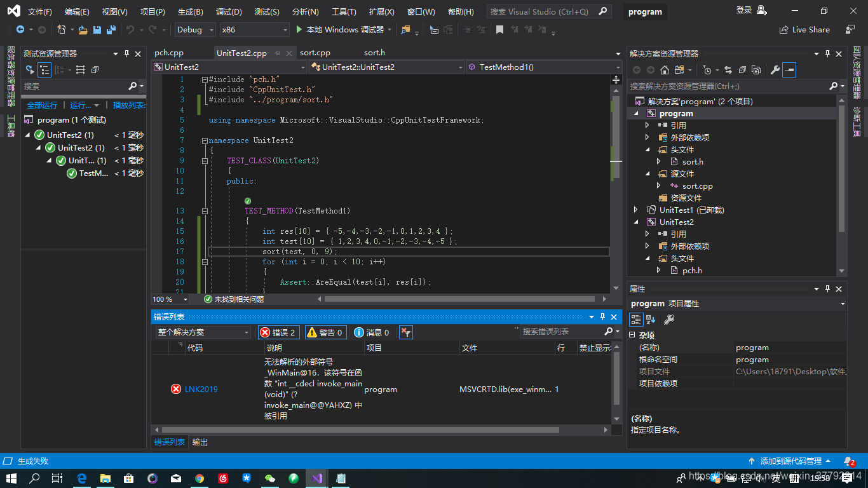The image size is (868, 488).
Task: Click the pending changes filter clock icon
Action: (x=707, y=70)
